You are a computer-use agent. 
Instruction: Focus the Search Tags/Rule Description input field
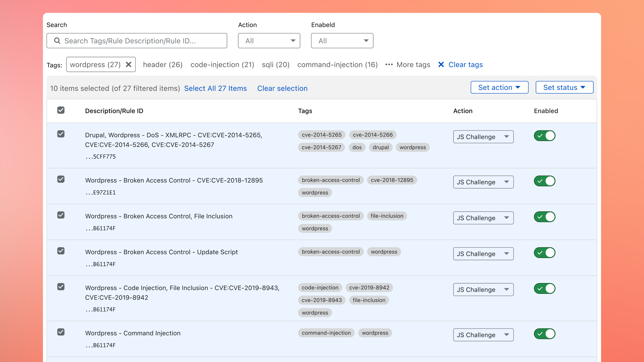(x=142, y=41)
